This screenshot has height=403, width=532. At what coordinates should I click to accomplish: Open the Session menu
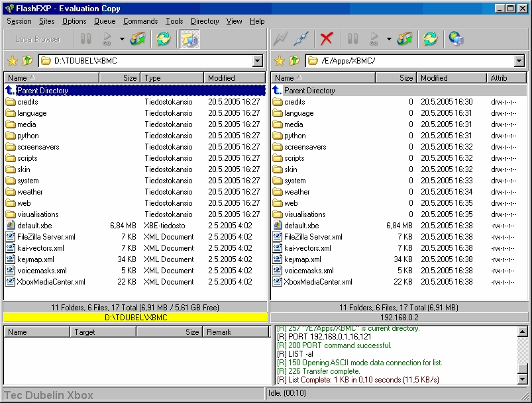[19, 21]
